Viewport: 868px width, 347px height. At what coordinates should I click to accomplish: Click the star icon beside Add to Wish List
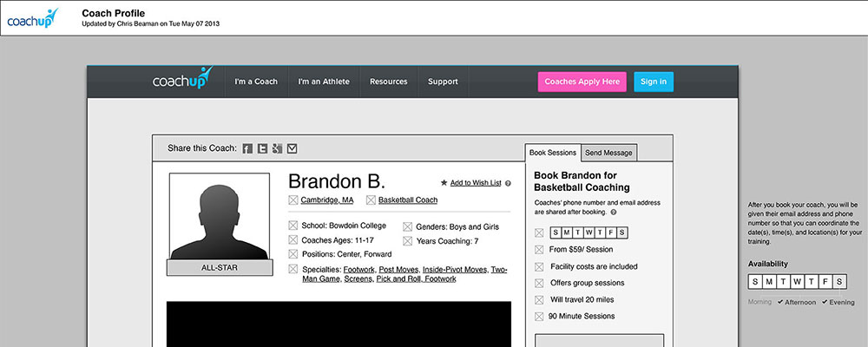(444, 183)
